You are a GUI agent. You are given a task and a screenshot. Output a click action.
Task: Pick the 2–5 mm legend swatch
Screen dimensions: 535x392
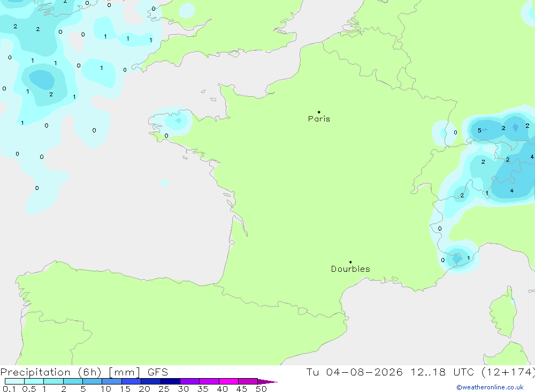click(73, 381)
